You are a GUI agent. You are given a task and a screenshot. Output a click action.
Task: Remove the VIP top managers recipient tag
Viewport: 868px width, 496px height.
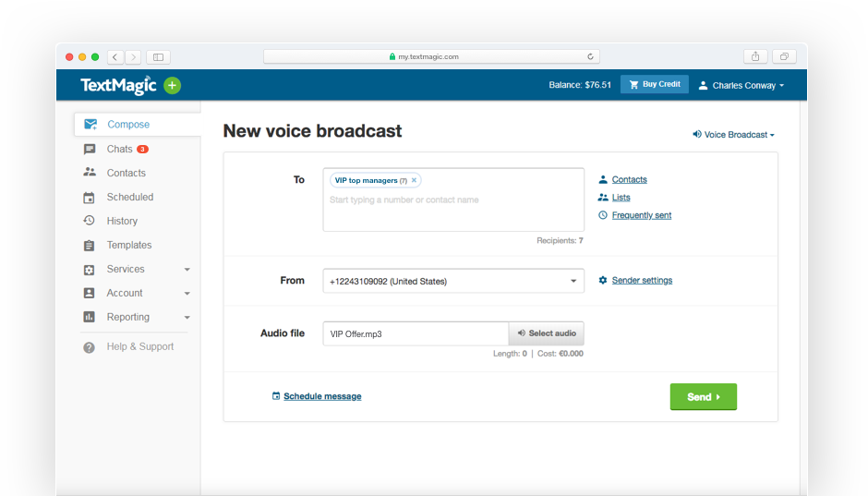(x=414, y=180)
